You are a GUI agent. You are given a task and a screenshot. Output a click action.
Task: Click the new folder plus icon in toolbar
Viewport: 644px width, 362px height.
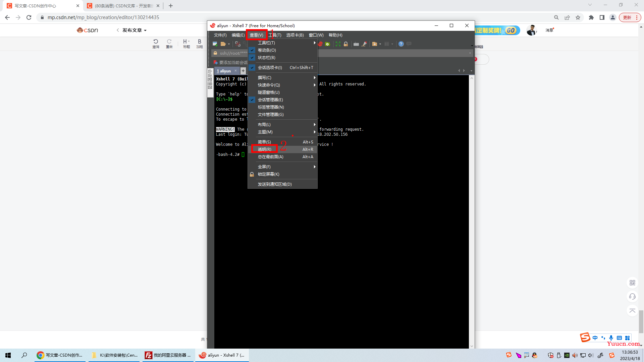(375, 44)
